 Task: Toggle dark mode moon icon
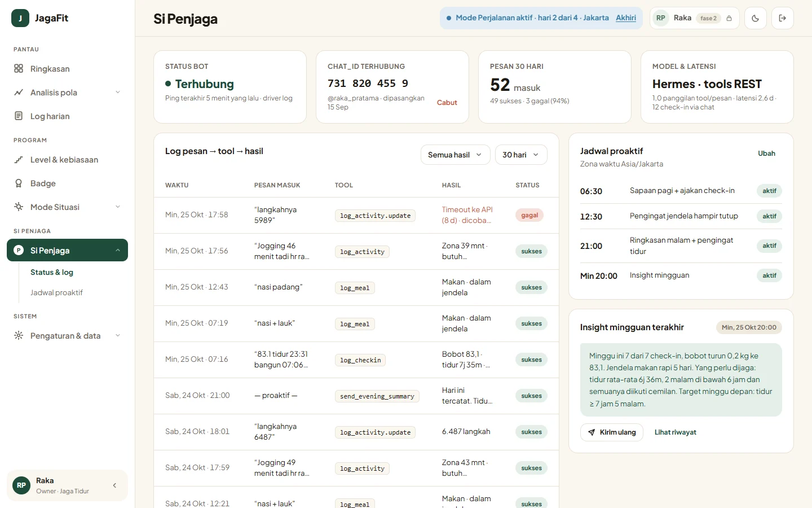(756, 18)
